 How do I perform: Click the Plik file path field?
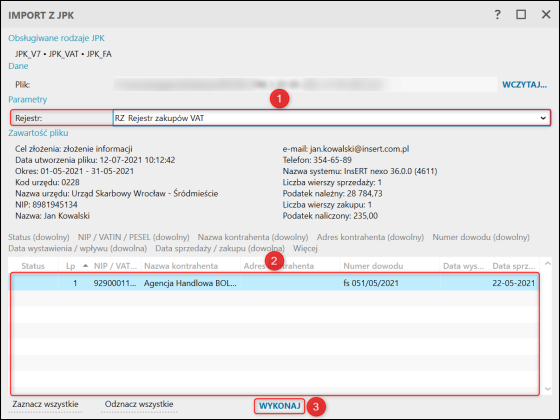[x=305, y=85]
